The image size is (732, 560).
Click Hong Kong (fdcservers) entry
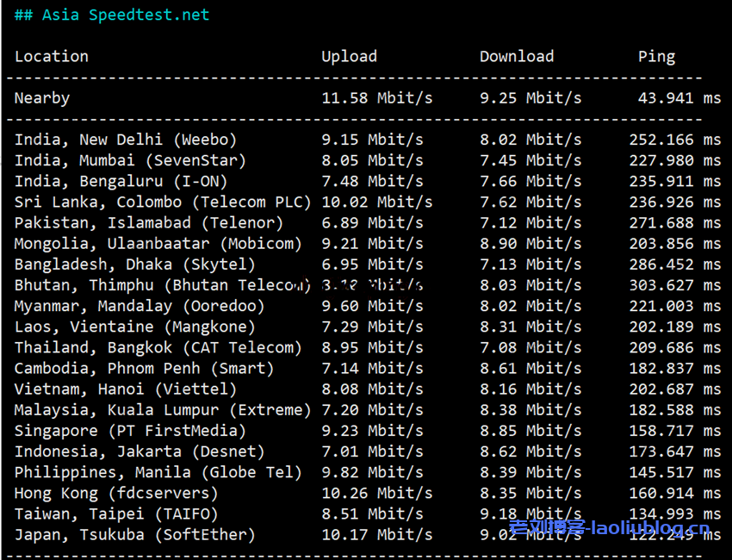tap(116, 494)
